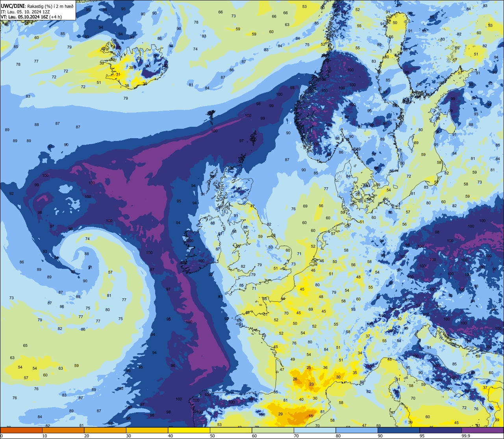The width and height of the screenshot is (504, 439).
Task: Click the 'VT: Lau. 05.10.2024 16Z (+4 h)' line
Action: pyautogui.click(x=31, y=17)
